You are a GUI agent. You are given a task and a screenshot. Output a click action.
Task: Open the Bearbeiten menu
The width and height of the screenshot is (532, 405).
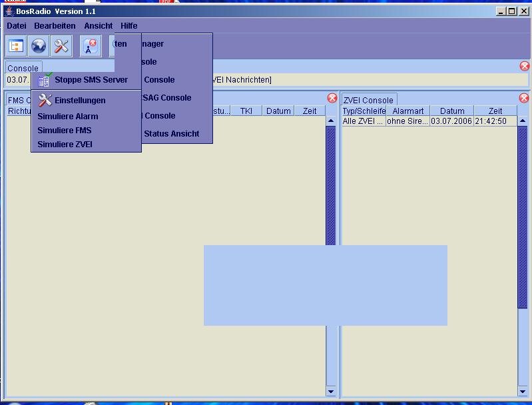coord(55,26)
